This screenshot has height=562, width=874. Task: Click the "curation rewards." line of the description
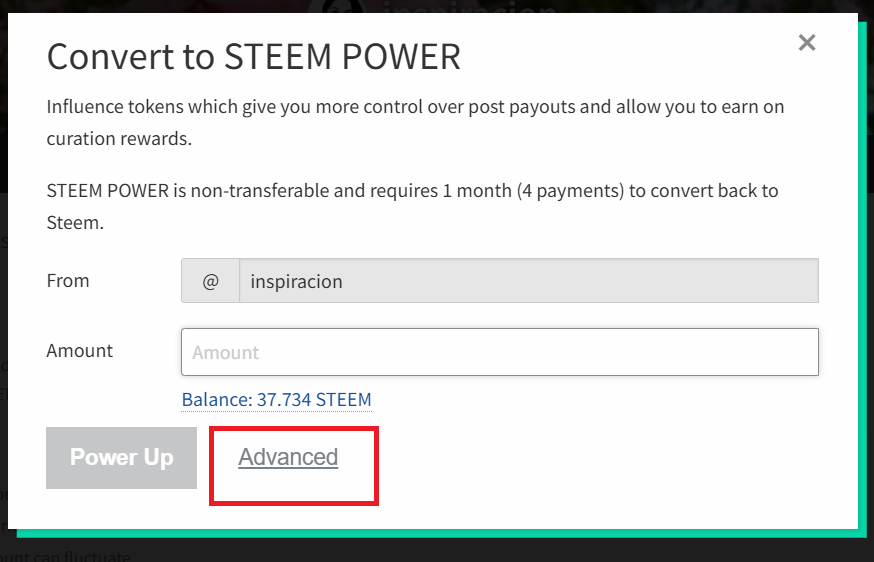point(119,139)
